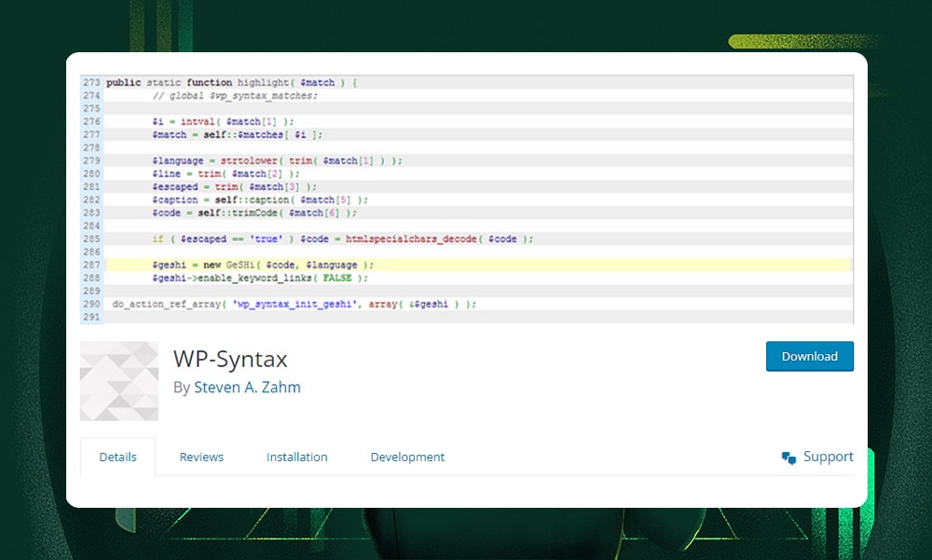Image resolution: width=932 pixels, height=560 pixels.
Task: Click line number 273 in the code view
Action: pos(90,82)
